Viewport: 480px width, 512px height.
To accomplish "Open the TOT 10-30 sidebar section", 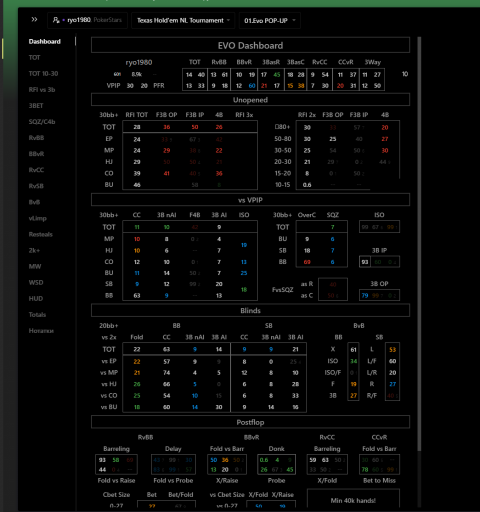I will tap(43, 74).
